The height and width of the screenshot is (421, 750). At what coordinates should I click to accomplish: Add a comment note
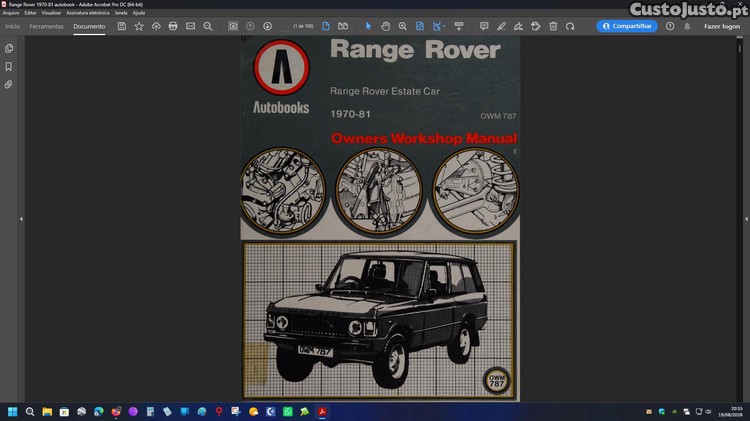click(x=484, y=26)
